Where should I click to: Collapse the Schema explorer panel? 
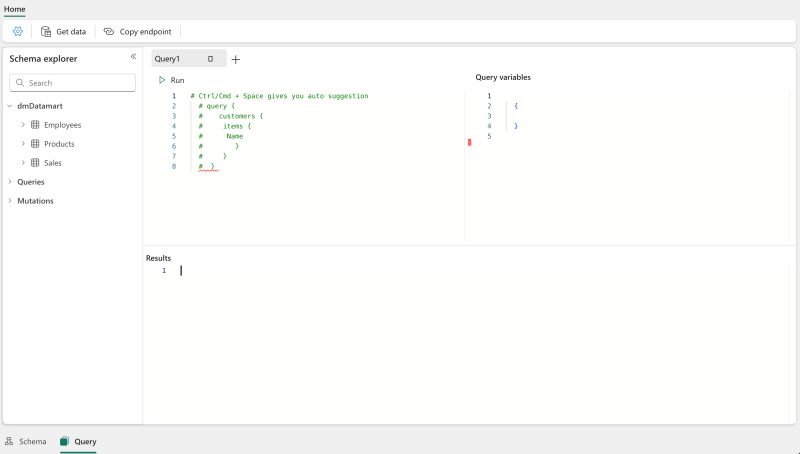click(x=133, y=57)
